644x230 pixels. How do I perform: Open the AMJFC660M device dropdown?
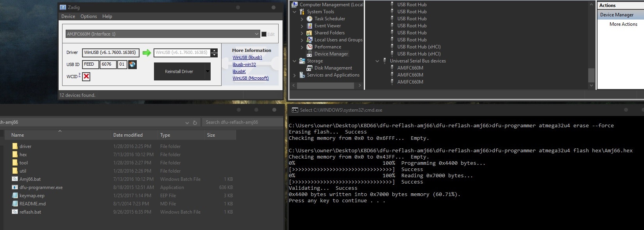coord(256,34)
